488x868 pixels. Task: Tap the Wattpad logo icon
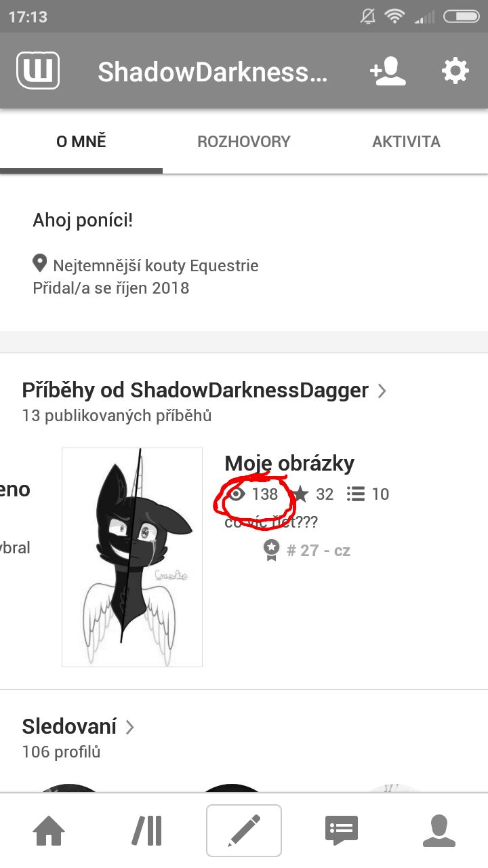tap(38, 71)
